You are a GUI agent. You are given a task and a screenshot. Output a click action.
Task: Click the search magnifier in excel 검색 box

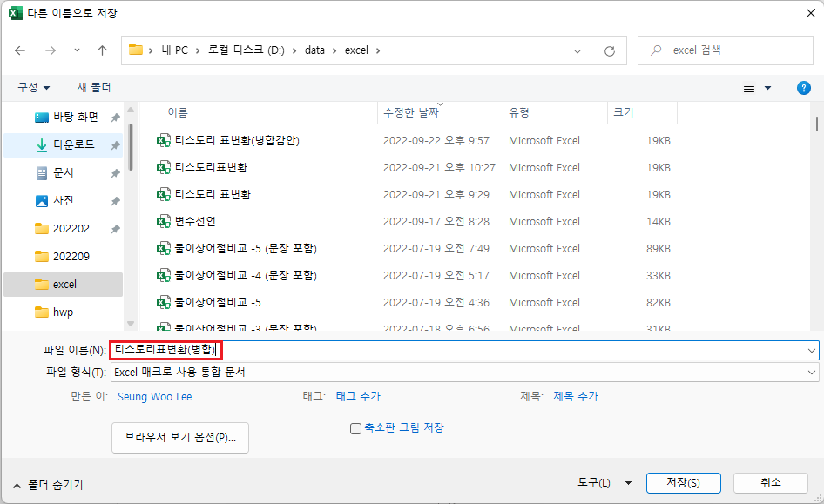click(656, 50)
